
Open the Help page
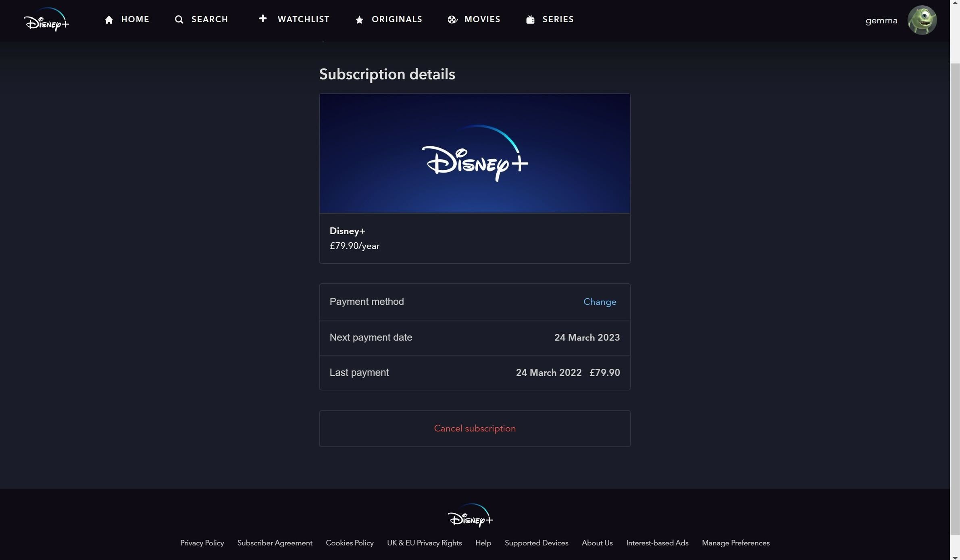pyautogui.click(x=483, y=543)
